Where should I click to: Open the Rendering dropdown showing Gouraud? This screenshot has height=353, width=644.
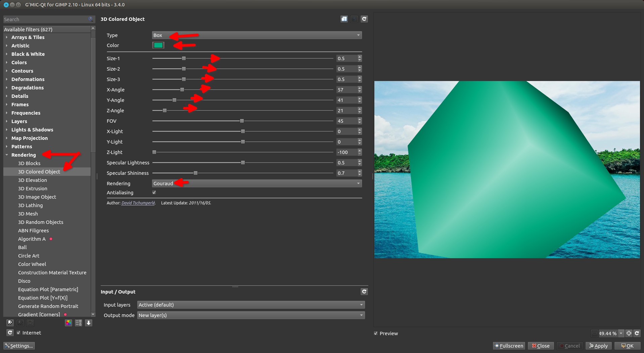coord(257,183)
